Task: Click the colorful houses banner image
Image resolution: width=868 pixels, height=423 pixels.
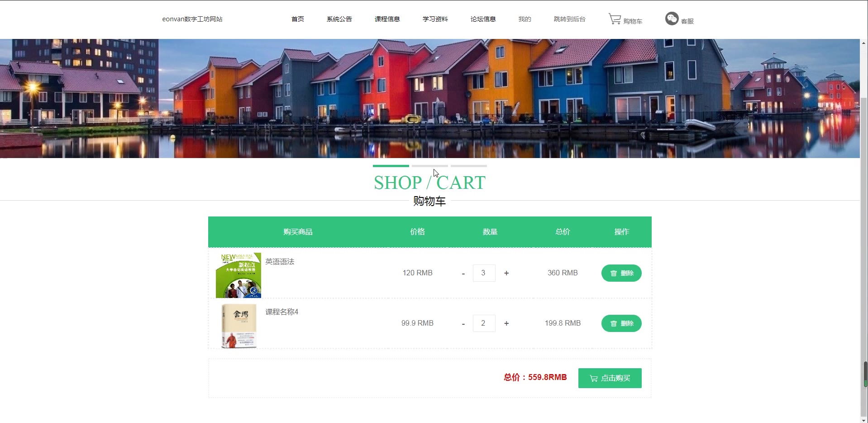Action: [429, 98]
